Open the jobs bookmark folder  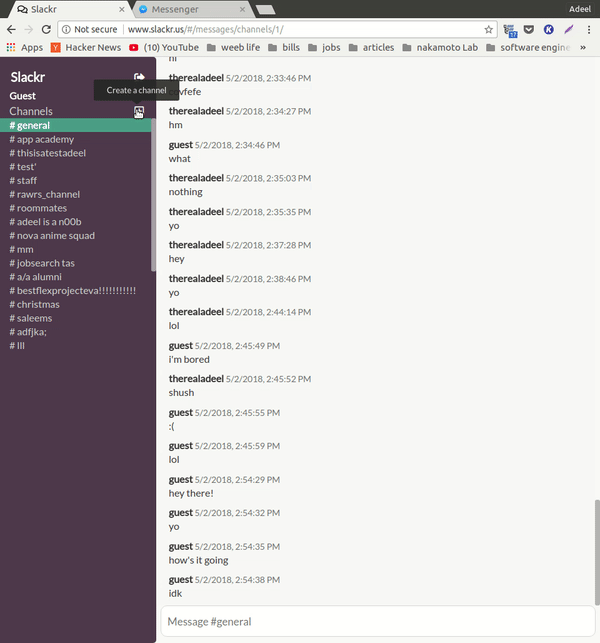point(324,48)
